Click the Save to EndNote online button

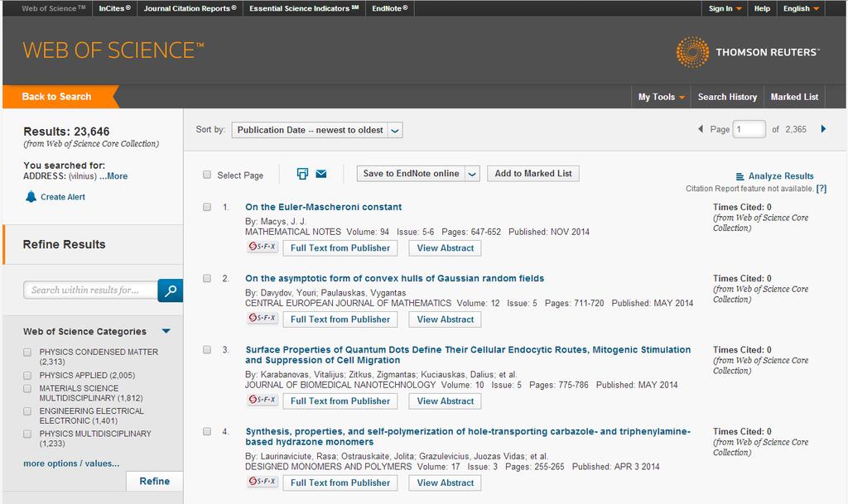pyautogui.click(x=411, y=174)
